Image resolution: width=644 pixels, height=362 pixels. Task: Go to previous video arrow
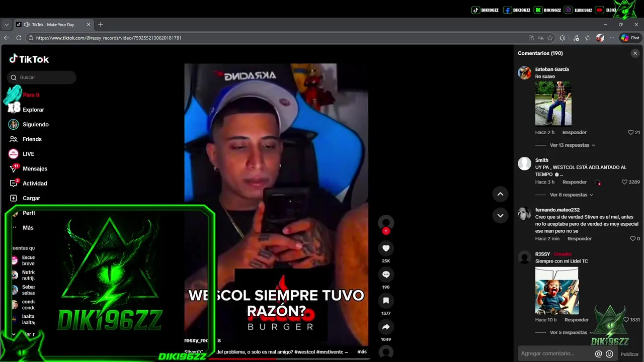click(x=500, y=194)
